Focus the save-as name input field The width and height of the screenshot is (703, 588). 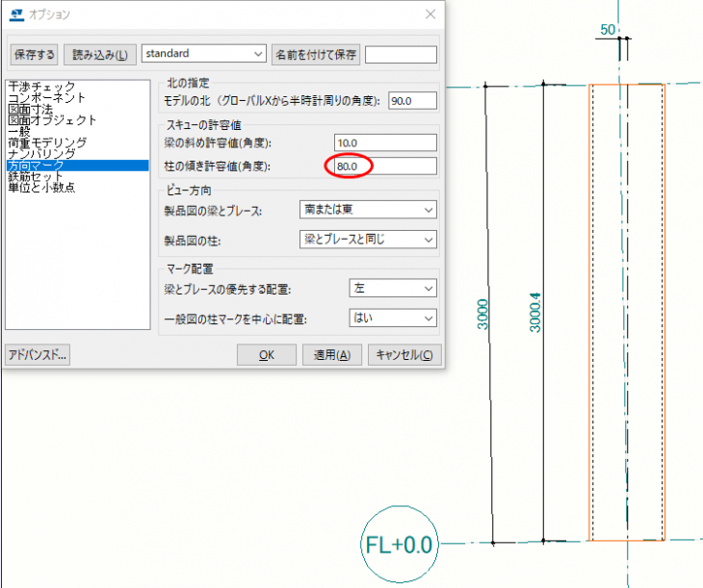click(x=401, y=55)
